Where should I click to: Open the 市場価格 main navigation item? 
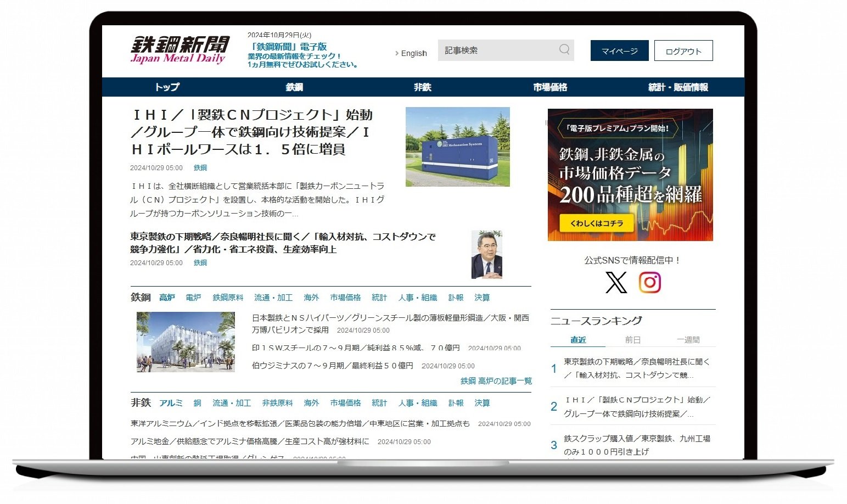[550, 87]
